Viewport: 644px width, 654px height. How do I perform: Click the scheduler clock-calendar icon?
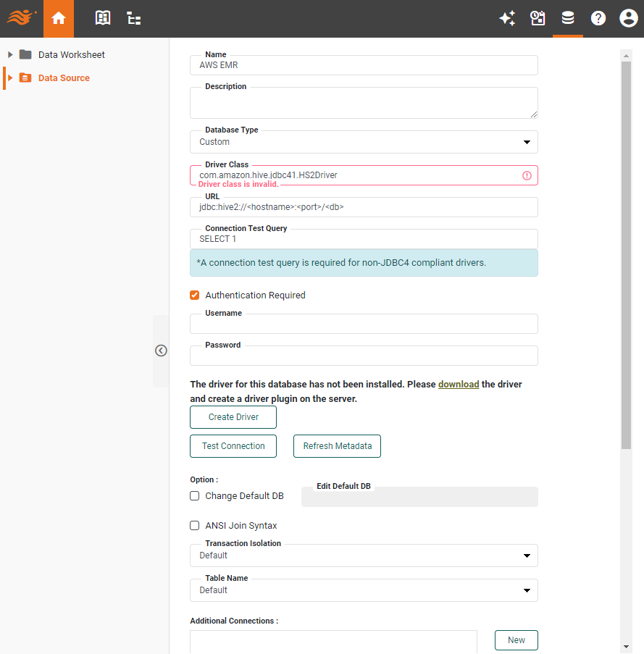pos(538,18)
